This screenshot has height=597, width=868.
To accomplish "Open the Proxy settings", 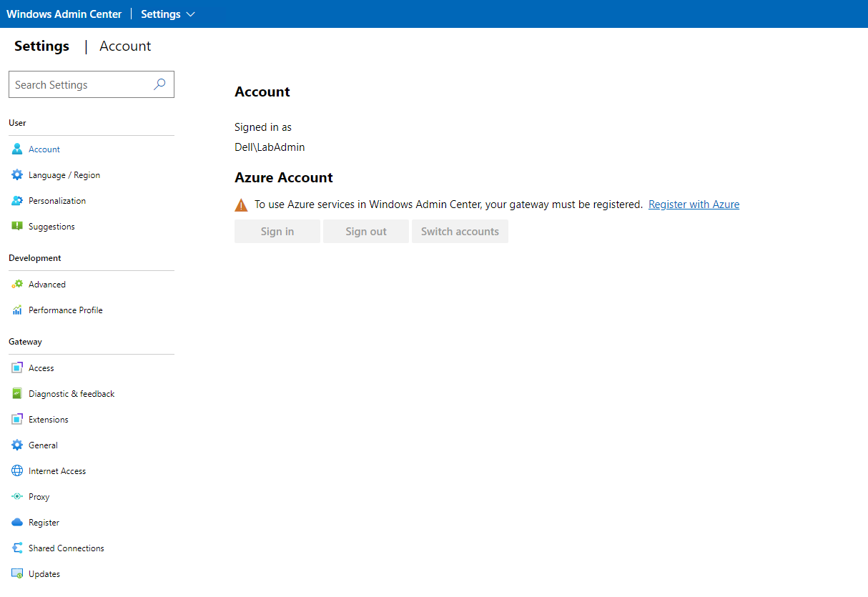I will tap(38, 496).
